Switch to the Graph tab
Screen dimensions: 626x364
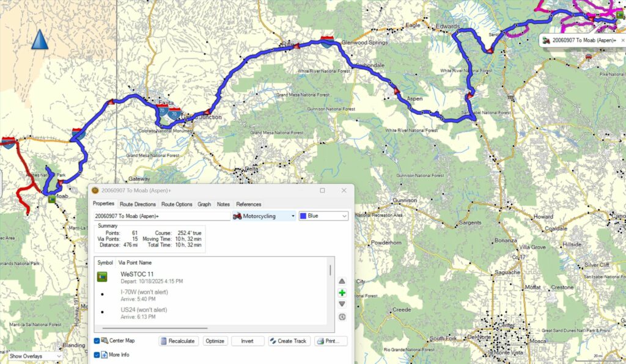204,204
